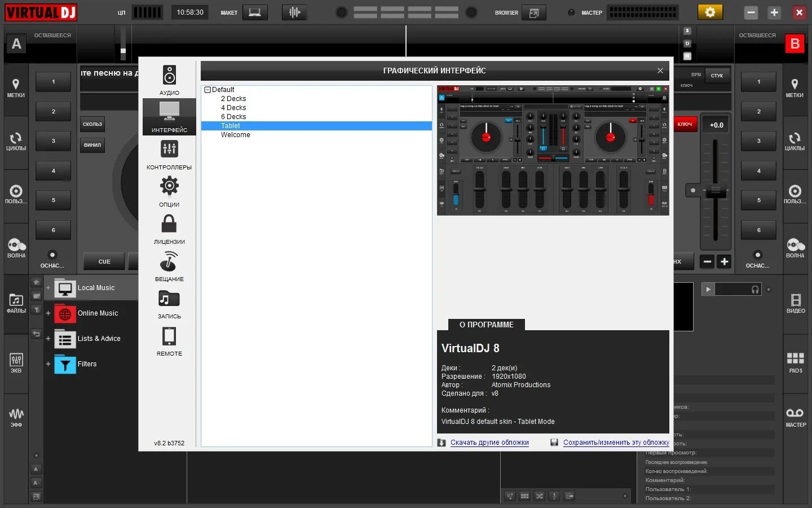Select the 6 Decks skin
812x508 pixels.
[233, 117]
